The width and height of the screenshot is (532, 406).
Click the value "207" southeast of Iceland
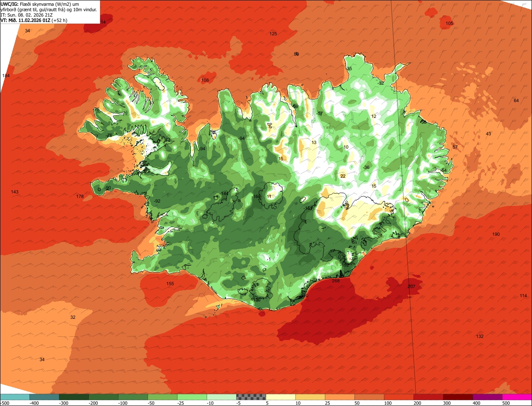pos(411,287)
